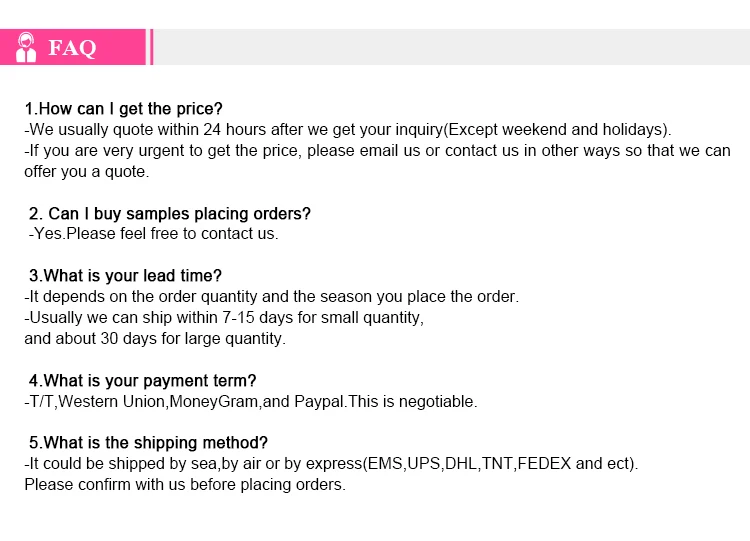Click the line about urgent price requests
Image resolution: width=750 pixels, height=541 pixels.
(377, 151)
